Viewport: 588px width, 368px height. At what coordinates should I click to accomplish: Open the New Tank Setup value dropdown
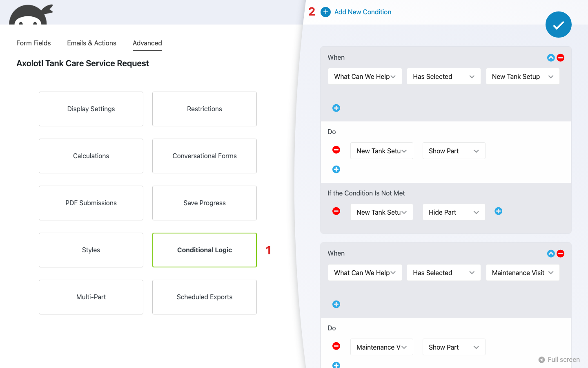point(523,76)
